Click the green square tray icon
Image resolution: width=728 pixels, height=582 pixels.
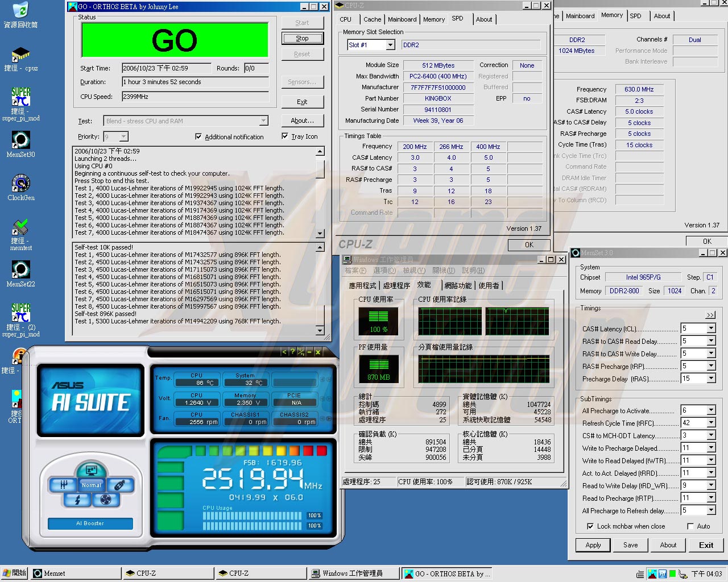tap(672, 574)
